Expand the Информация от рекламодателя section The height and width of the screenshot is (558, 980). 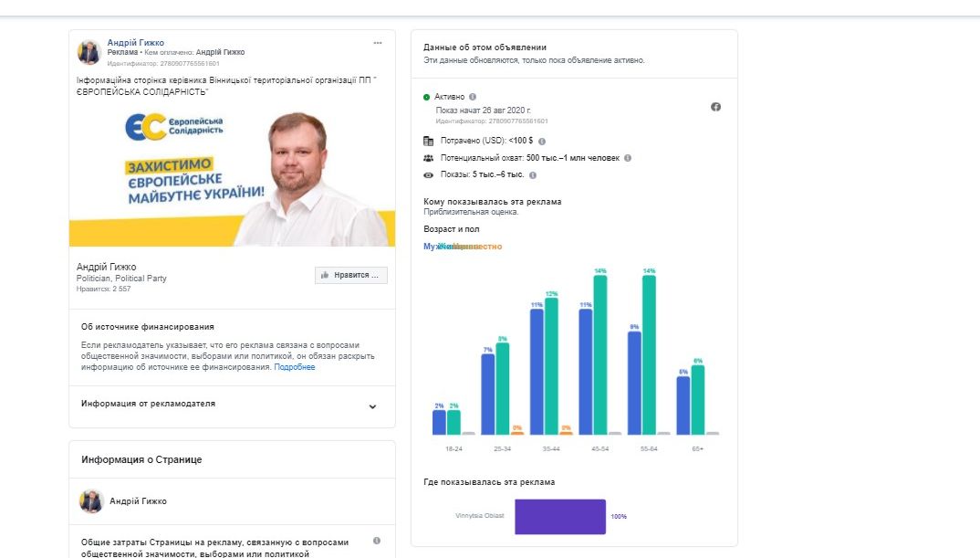(372, 406)
